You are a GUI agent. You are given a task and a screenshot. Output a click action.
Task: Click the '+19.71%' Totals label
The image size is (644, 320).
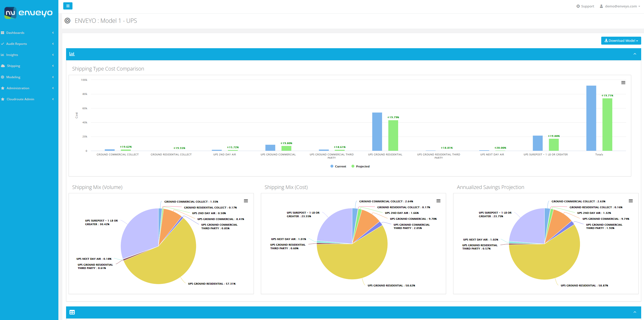tap(607, 96)
